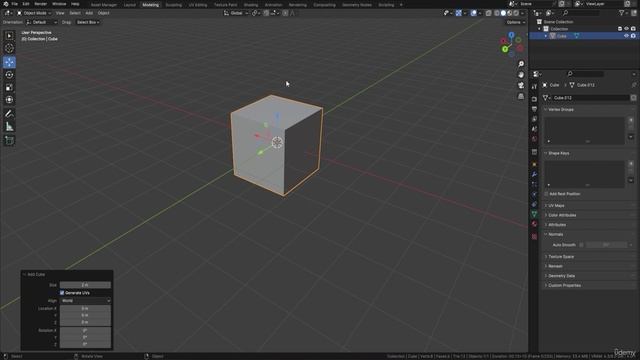Screen dimensions: 640x360
Task: Click the add vertex group plus button
Action: 631,120
